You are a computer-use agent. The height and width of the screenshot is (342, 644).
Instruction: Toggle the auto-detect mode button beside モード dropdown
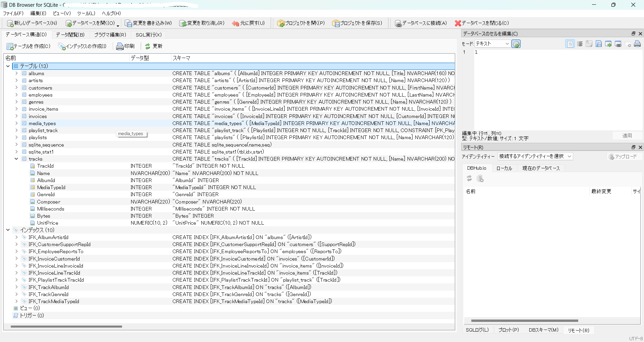[516, 44]
